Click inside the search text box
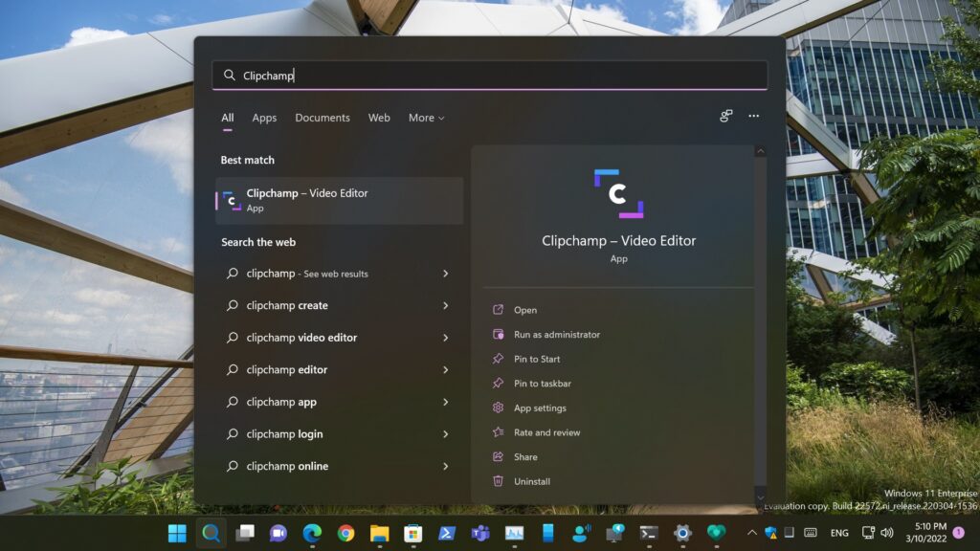Screen dimensions: 980x551 click(498, 76)
